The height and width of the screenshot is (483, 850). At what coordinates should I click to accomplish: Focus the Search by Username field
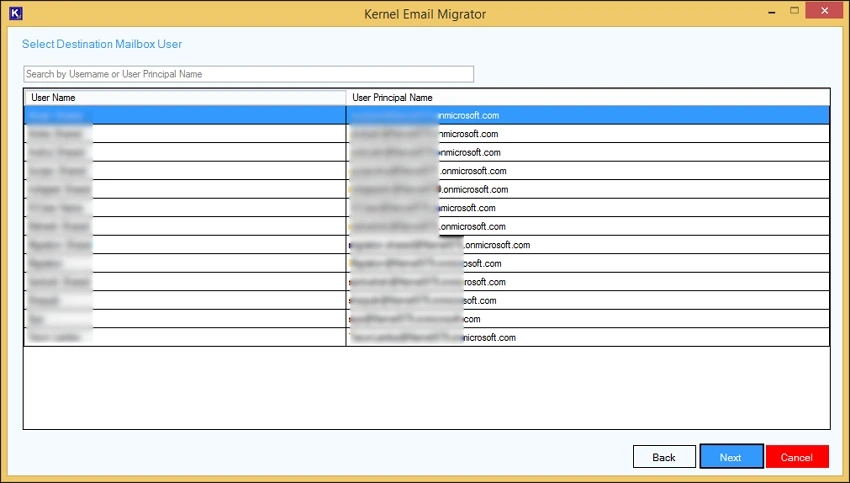pos(248,74)
